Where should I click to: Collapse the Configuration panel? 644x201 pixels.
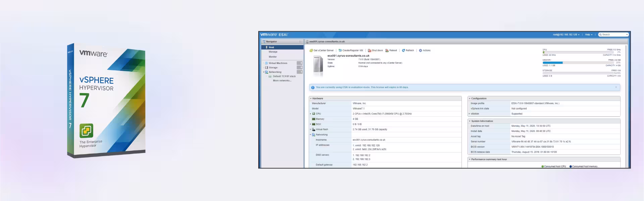(470, 98)
